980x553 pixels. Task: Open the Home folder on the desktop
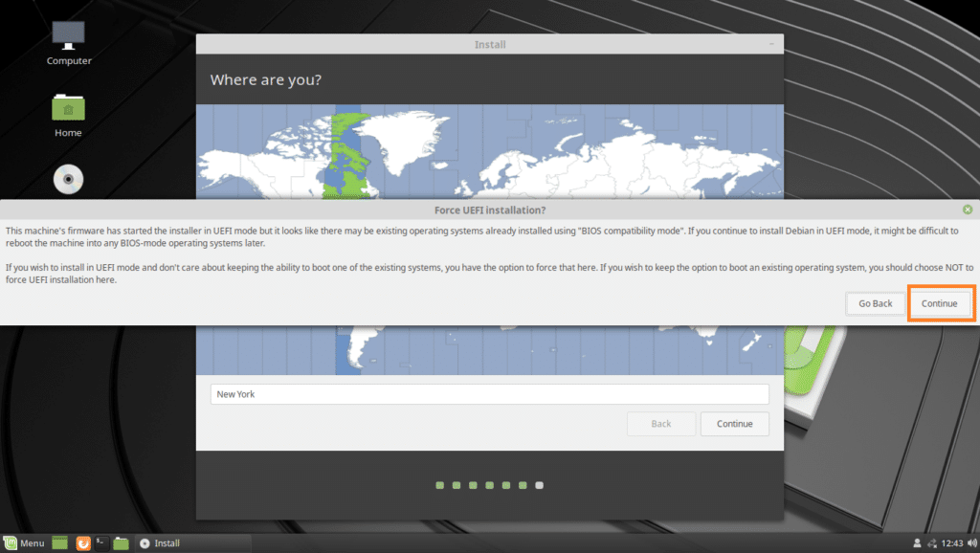coord(67,112)
